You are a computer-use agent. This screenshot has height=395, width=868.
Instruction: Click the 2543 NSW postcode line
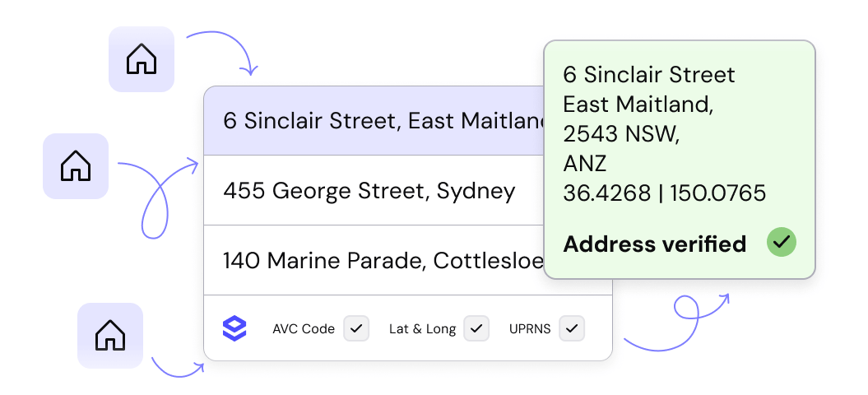620,134
